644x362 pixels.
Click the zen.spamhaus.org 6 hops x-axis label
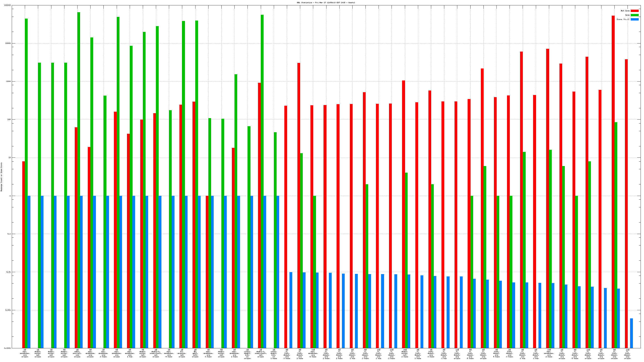(x=313, y=353)
